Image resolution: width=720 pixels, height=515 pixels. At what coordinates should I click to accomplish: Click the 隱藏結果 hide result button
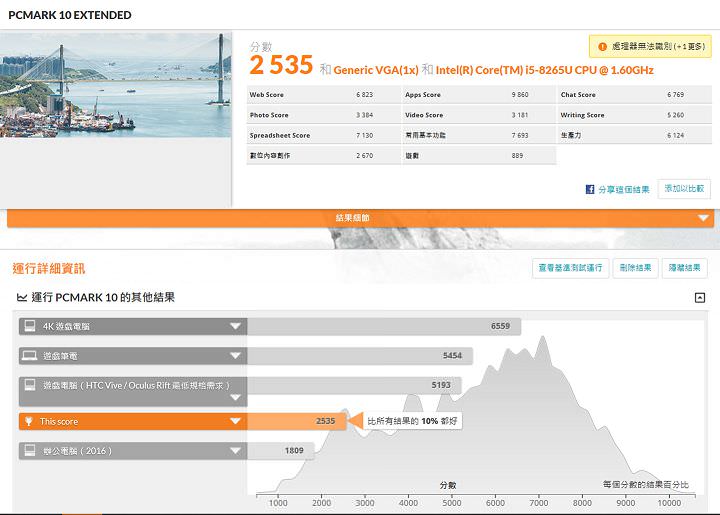click(x=687, y=268)
